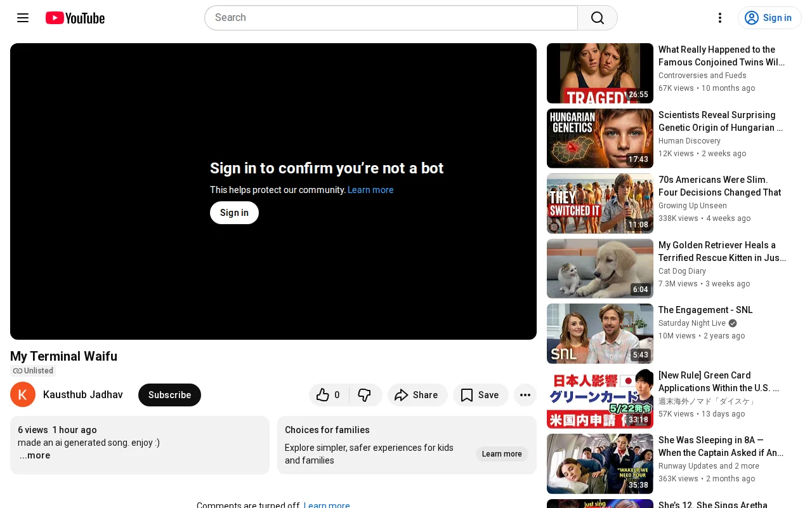This screenshot has height=508, width=812.
Task: Click the magnifier search button
Action: coord(598,18)
